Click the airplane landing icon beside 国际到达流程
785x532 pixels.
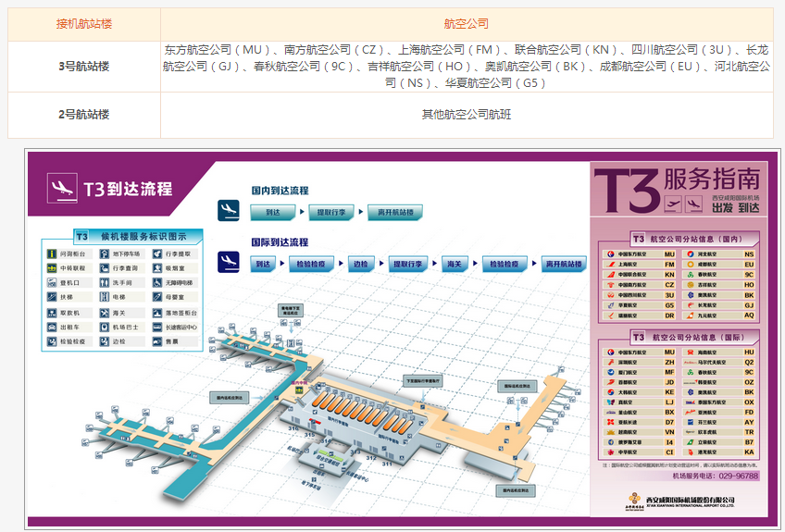point(229,262)
